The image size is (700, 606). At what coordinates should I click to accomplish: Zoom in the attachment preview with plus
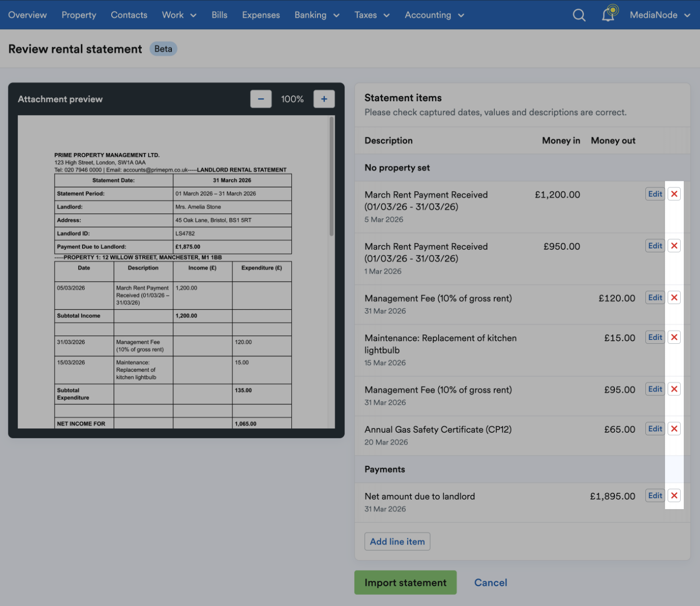pos(324,99)
